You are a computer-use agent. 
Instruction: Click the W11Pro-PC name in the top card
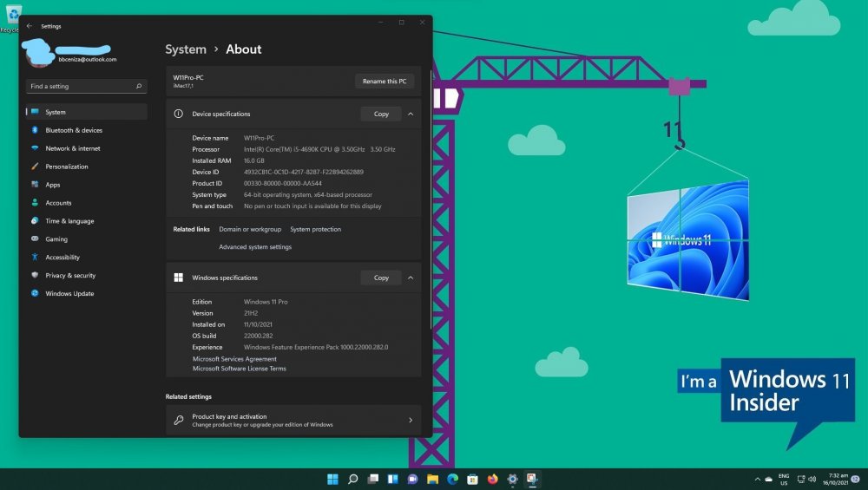click(188, 77)
